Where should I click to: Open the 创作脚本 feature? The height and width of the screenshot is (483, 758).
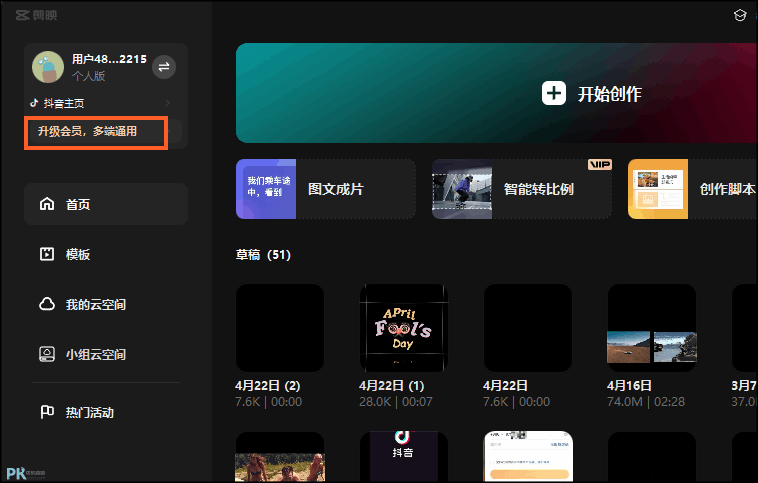[693, 189]
